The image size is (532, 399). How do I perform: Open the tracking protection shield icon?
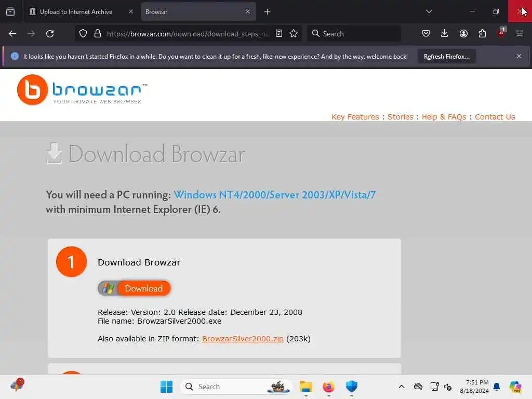point(83,34)
